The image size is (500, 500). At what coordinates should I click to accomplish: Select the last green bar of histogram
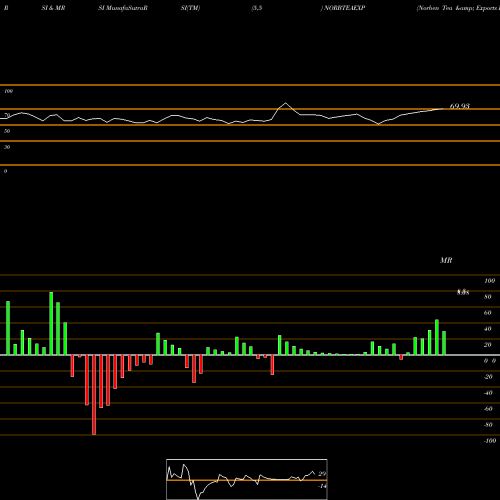[444, 343]
